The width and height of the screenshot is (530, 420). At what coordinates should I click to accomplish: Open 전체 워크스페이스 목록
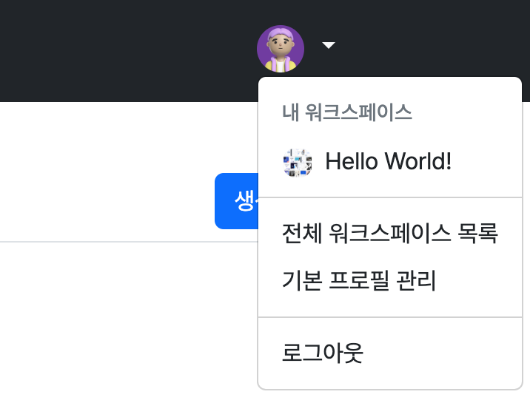click(390, 234)
